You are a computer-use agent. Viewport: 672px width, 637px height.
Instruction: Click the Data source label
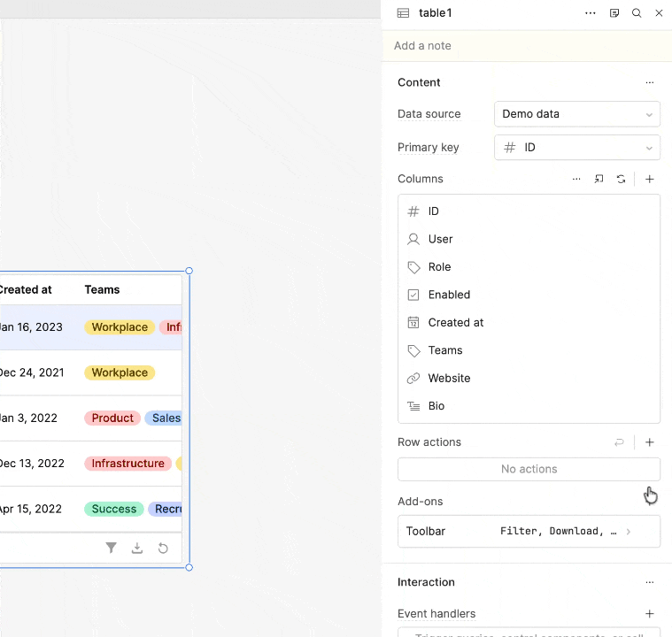point(429,114)
